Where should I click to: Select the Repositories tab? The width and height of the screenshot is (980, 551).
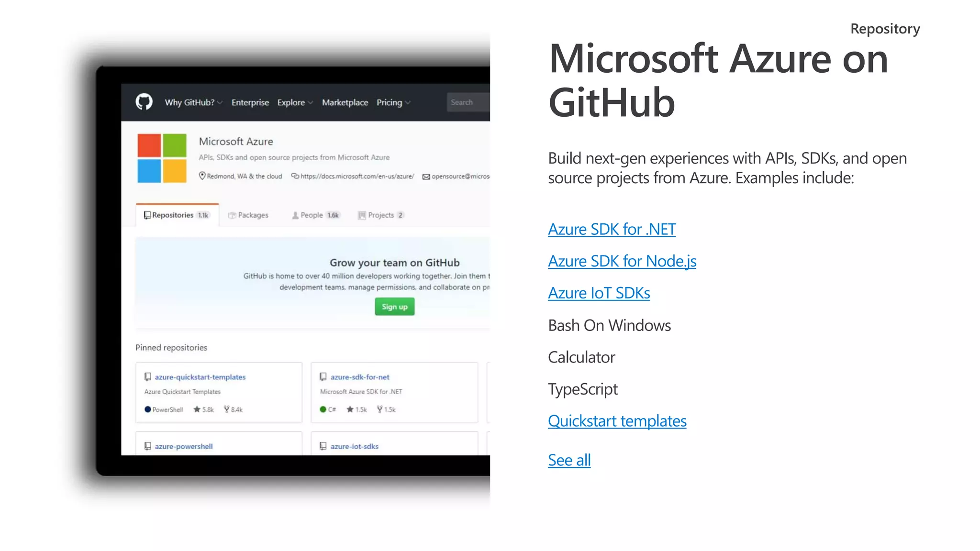tap(177, 215)
